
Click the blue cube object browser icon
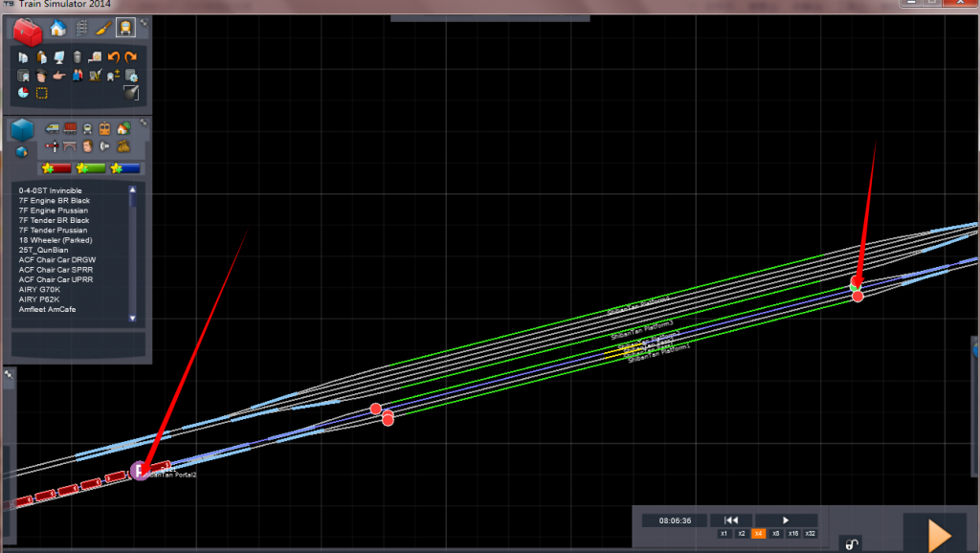22,129
